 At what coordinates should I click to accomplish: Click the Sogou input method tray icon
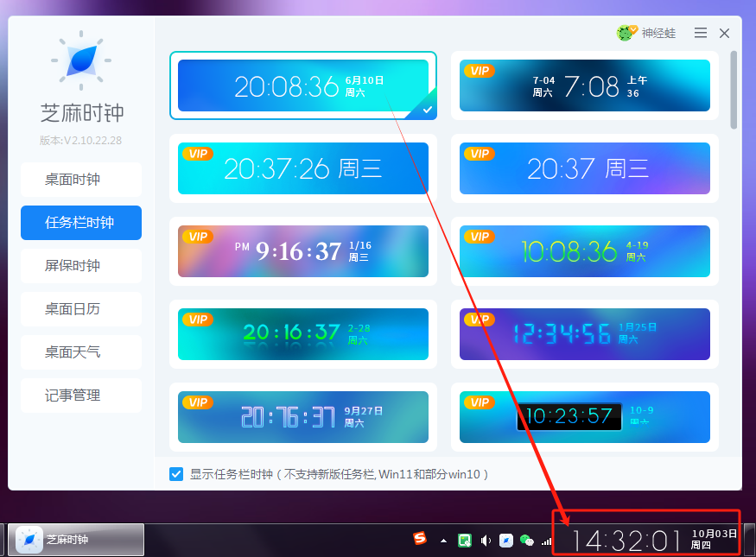click(x=420, y=540)
